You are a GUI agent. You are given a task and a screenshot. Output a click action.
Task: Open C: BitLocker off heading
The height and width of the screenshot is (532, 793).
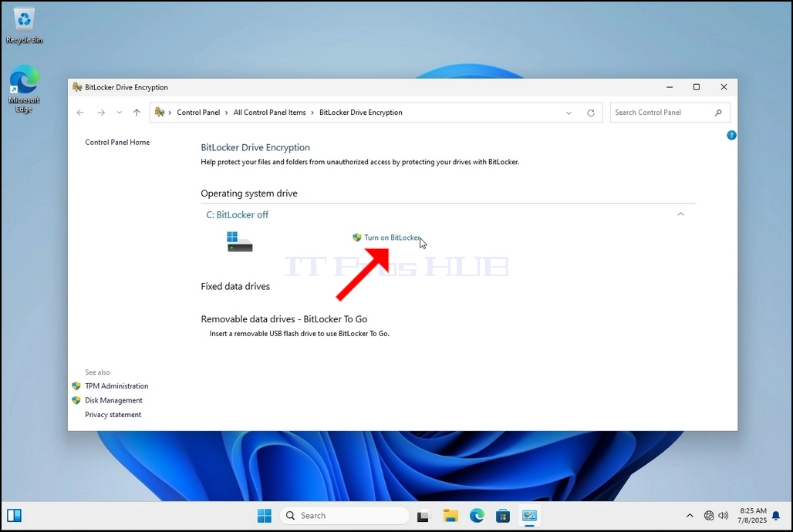[237, 215]
